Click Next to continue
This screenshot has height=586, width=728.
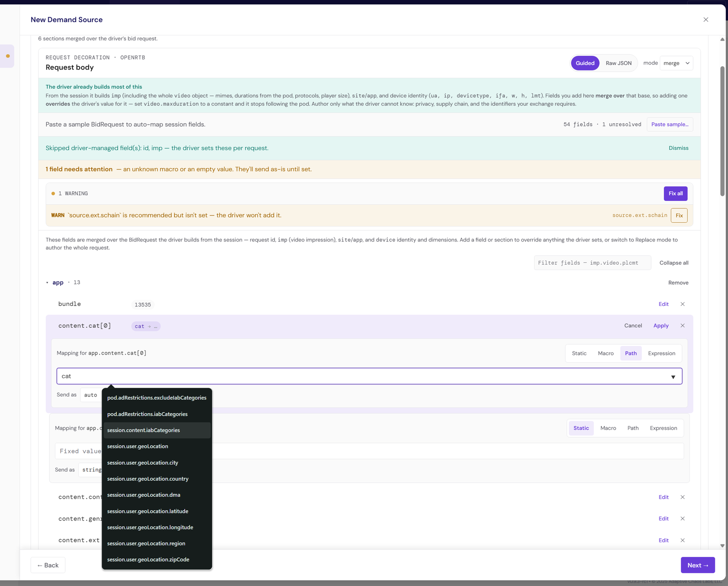click(698, 565)
